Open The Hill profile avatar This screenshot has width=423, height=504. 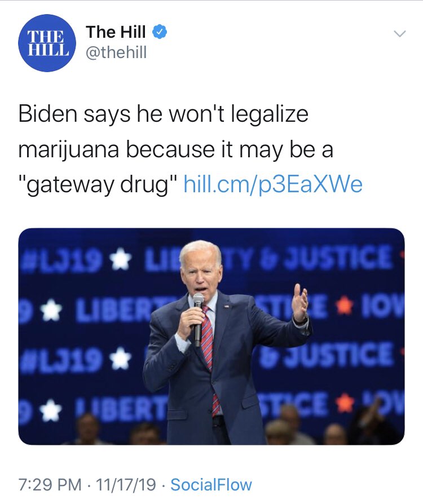click(47, 43)
